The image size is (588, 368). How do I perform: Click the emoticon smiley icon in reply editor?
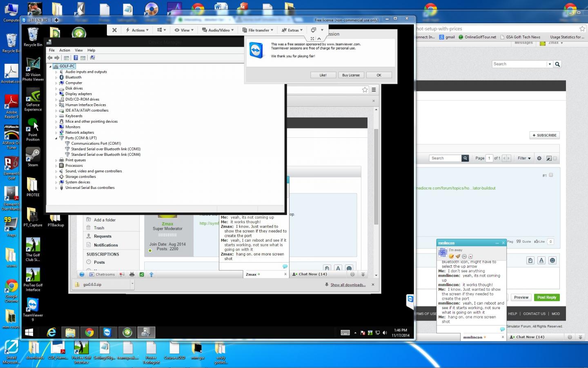pos(552,260)
